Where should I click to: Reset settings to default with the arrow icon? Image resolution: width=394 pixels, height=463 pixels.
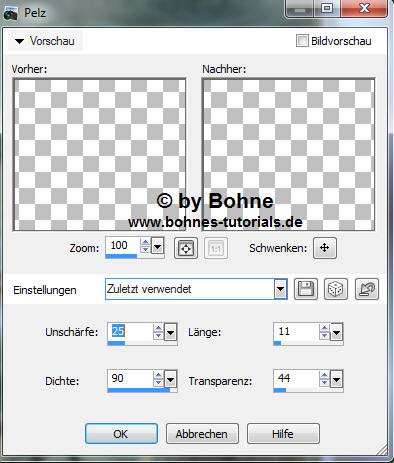click(x=367, y=289)
